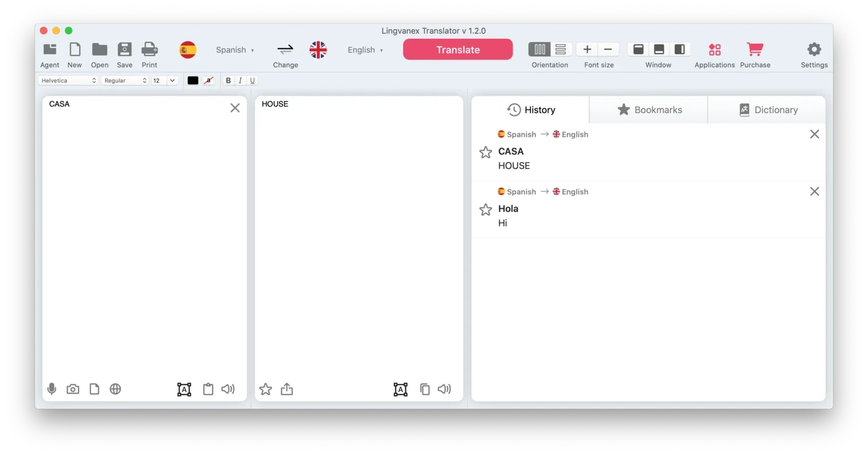
Task: Remove CASA entry from history
Action: coord(814,134)
